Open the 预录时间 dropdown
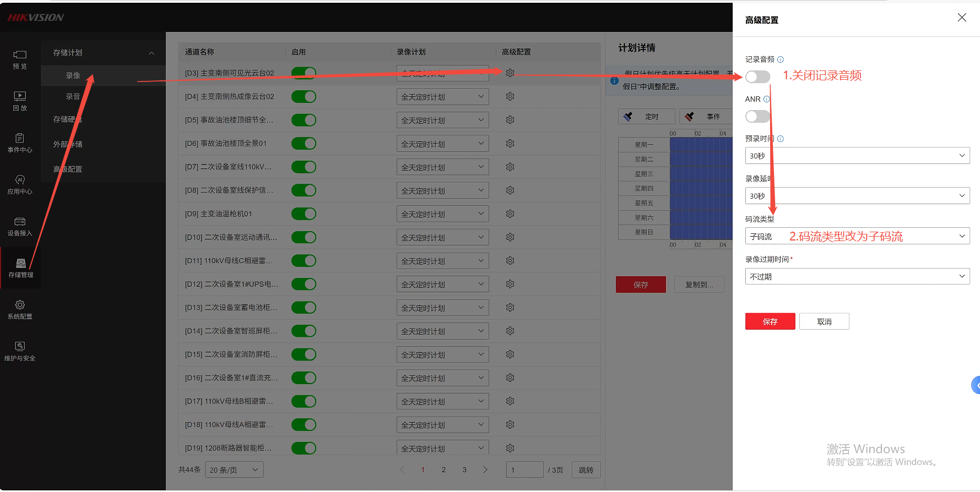This screenshot has height=492, width=980. pos(857,156)
